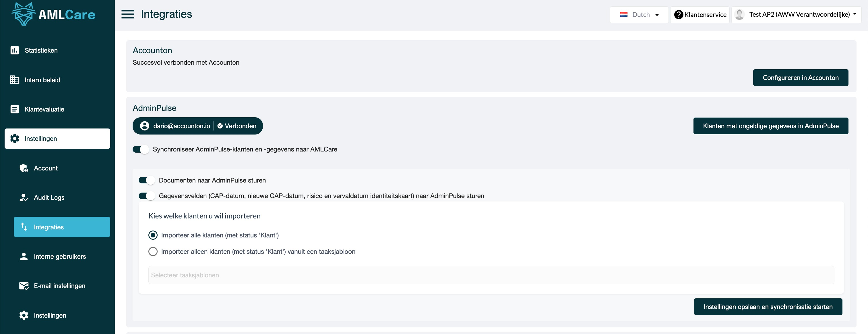Select Importeer alle klanten radio button
The image size is (868, 334).
point(153,235)
